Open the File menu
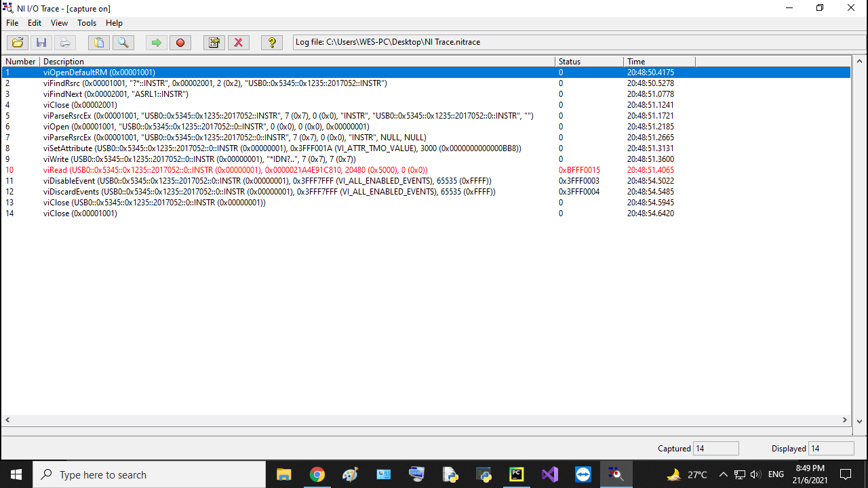This screenshot has height=488, width=868. pyautogui.click(x=12, y=23)
